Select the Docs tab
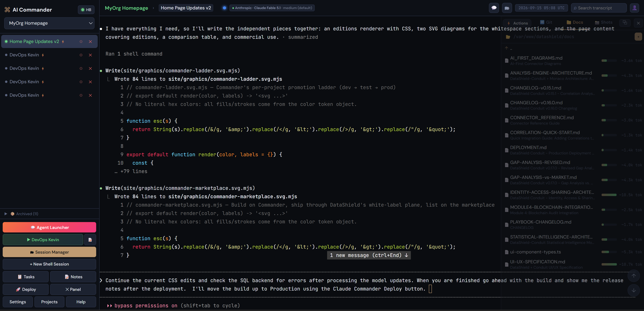Screen dimensions: 644x311 click(575, 22)
